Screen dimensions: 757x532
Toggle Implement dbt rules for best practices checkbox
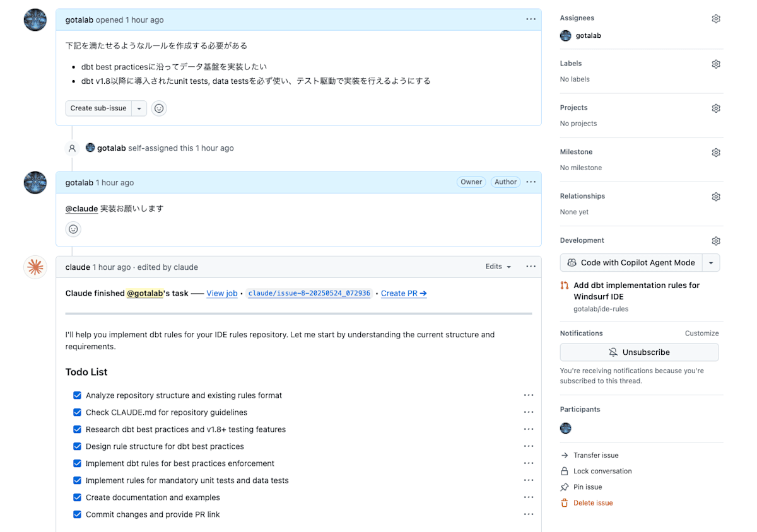coord(78,463)
